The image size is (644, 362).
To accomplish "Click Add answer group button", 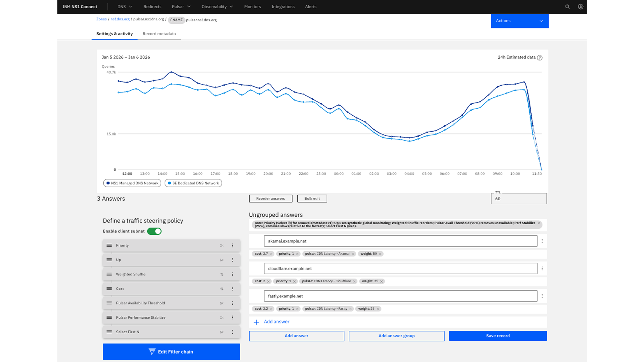I will coord(396,336).
